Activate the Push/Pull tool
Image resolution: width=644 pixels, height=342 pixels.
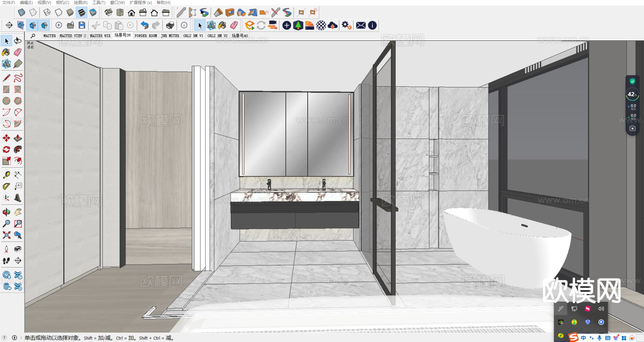pos(18,138)
